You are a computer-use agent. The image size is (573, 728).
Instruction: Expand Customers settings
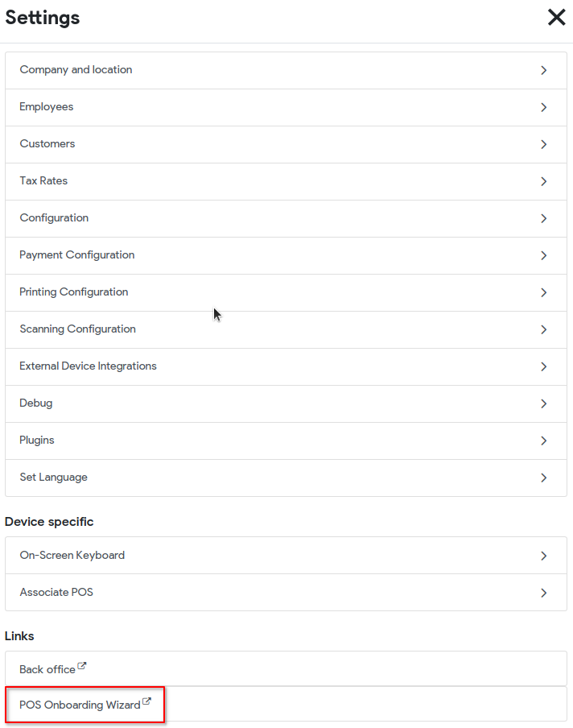[x=286, y=144]
